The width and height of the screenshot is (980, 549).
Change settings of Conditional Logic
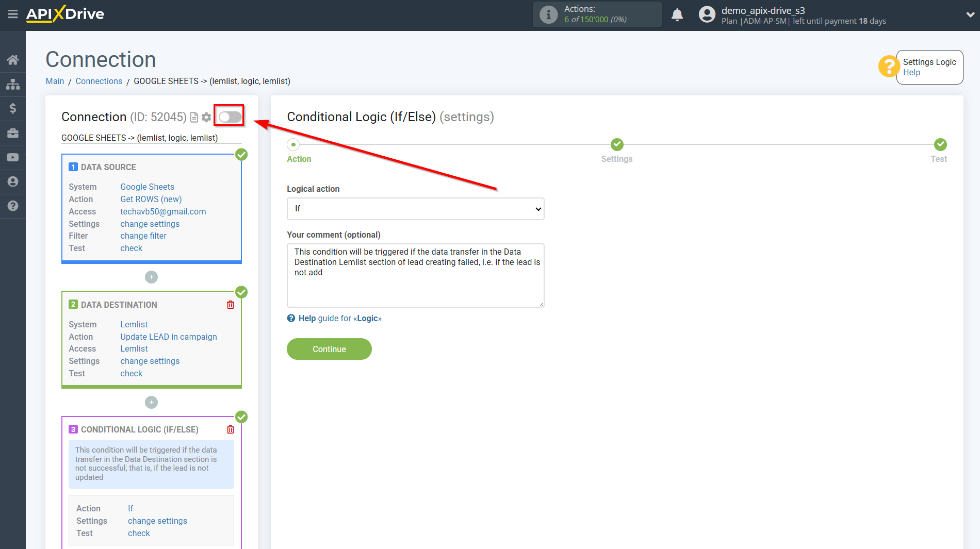158,521
